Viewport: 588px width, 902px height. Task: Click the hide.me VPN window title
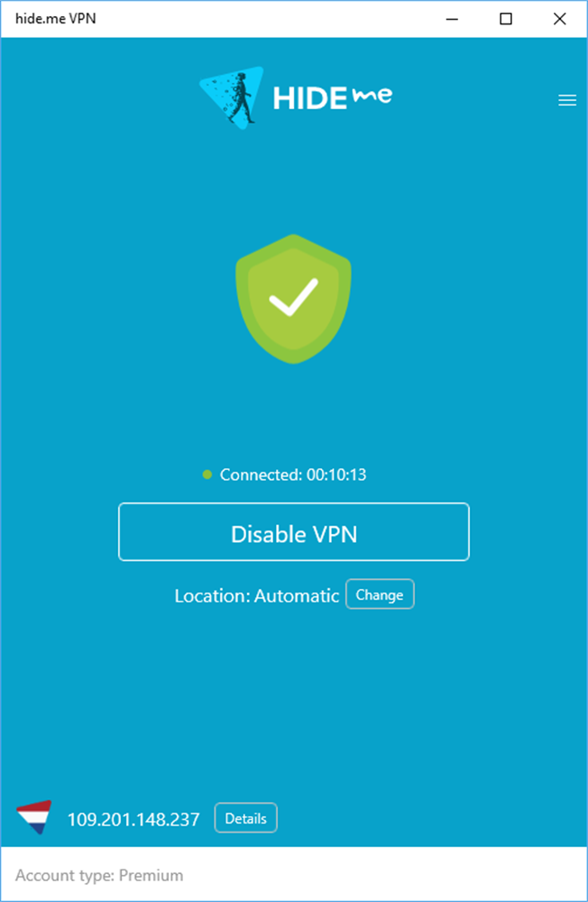click(x=55, y=18)
